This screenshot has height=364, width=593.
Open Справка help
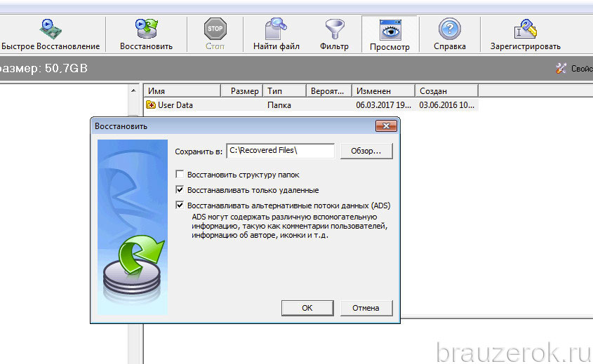[x=450, y=35]
